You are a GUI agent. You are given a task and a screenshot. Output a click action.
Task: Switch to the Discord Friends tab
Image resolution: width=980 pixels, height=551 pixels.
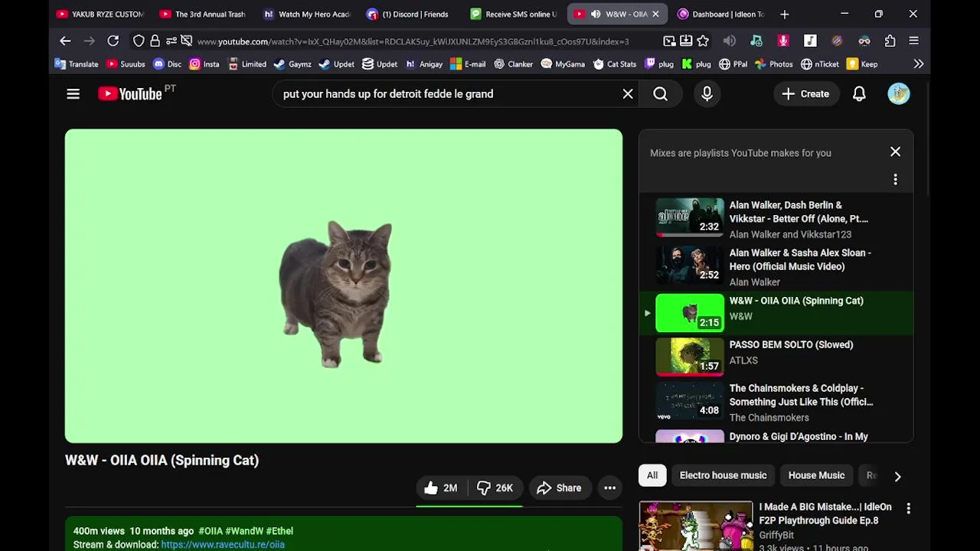pyautogui.click(x=410, y=14)
